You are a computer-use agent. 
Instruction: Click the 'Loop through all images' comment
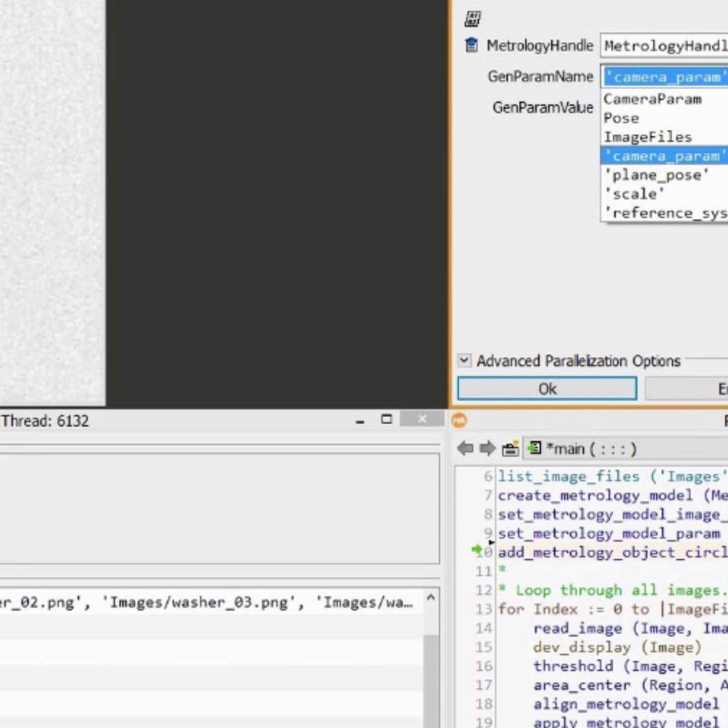point(613,590)
